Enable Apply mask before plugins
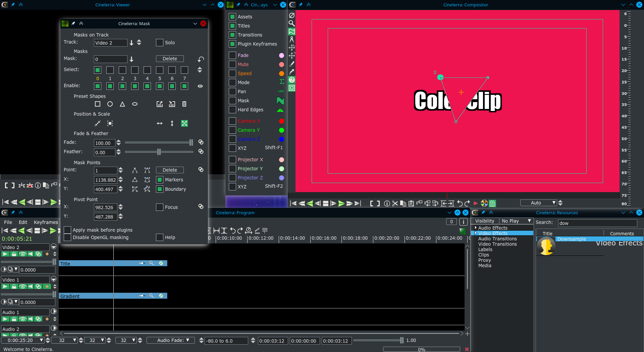This screenshot has height=352, width=644. [67, 230]
